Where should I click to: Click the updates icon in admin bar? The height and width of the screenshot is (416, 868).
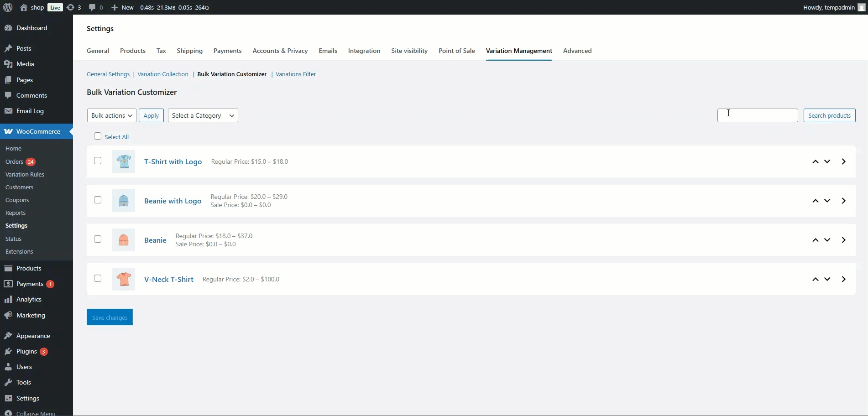[70, 7]
